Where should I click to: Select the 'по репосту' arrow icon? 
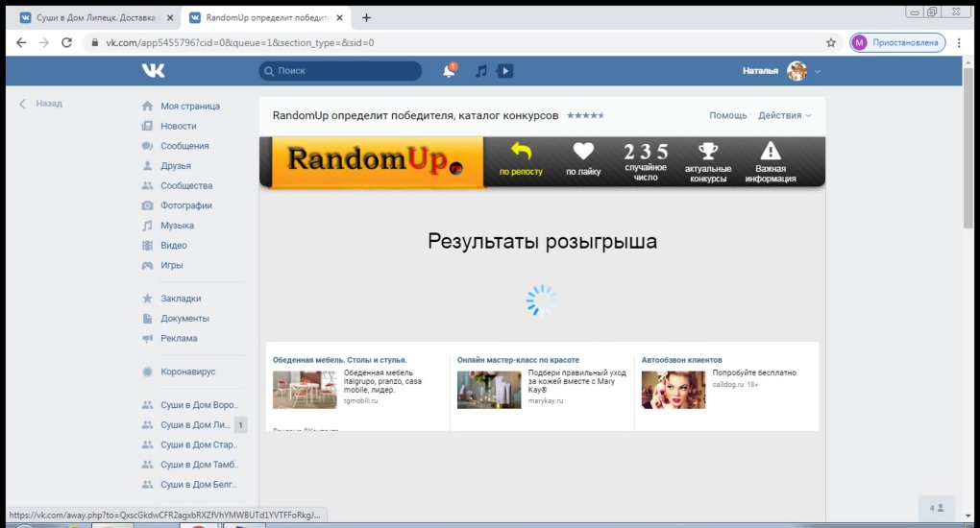pyautogui.click(x=521, y=152)
